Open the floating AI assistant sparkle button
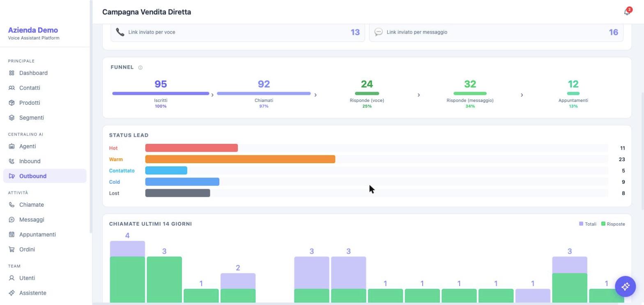The image size is (644, 305). coord(625,286)
